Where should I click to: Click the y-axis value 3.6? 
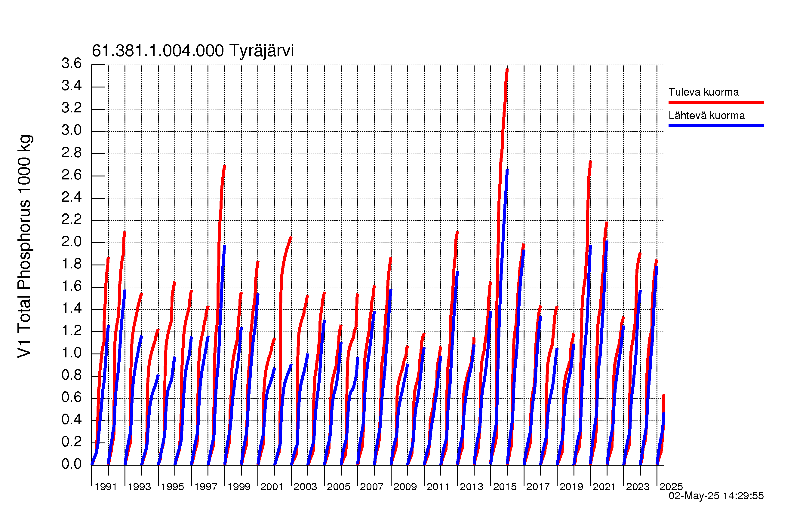click(x=72, y=63)
